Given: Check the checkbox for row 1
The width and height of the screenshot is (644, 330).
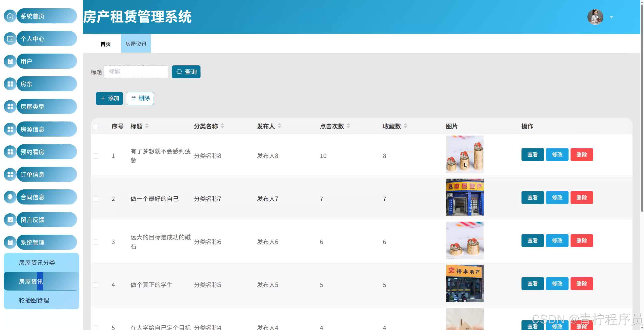Looking at the screenshot, I should (x=95, y=156).
